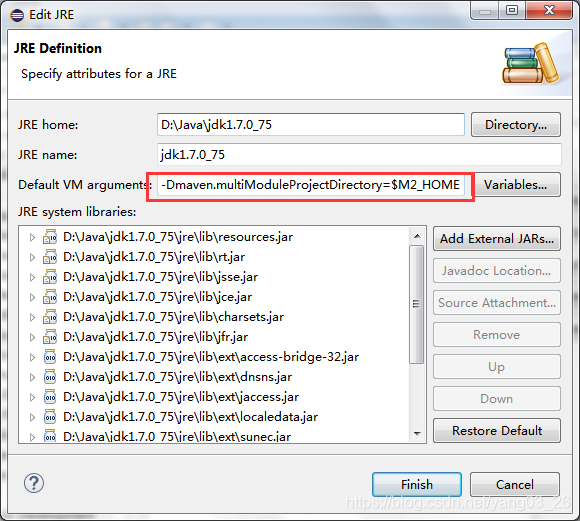
Task: Click the Eclipse icon in the title bar
Action: [17, 15]
